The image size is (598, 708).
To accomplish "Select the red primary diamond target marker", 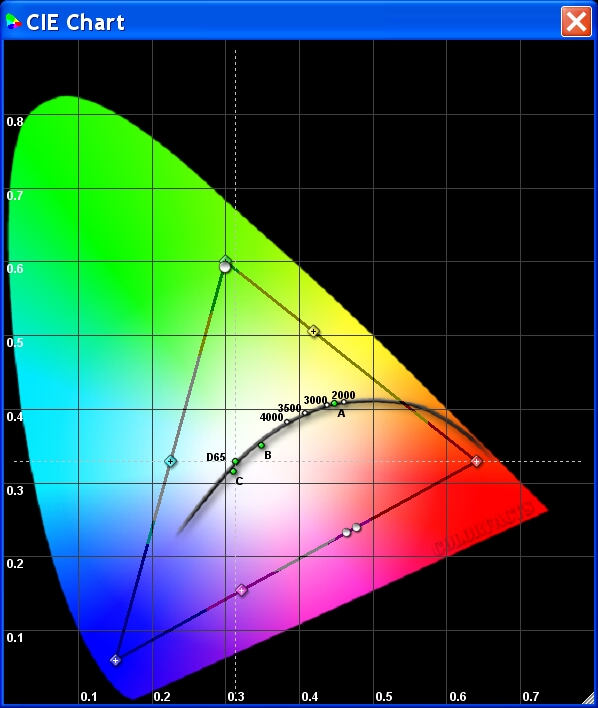I will [x=476, y=461].
